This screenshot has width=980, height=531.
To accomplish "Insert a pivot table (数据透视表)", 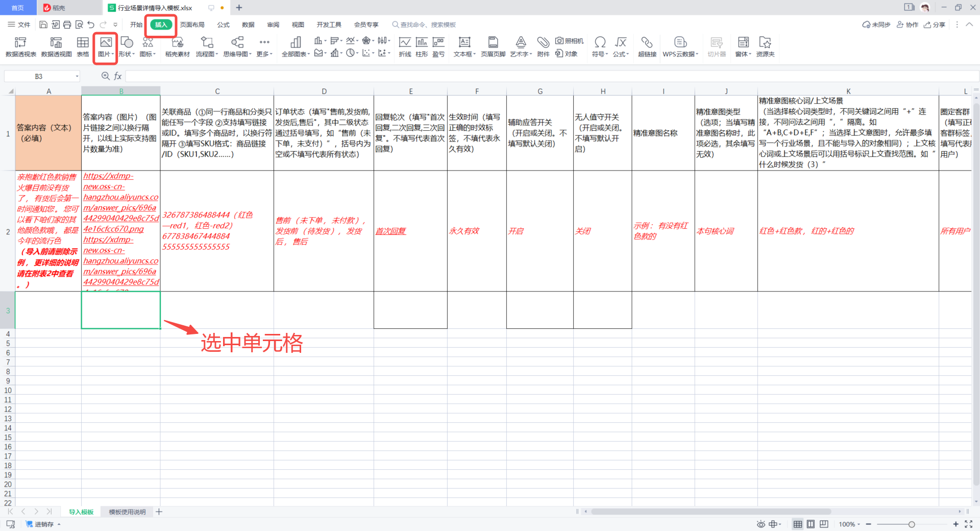I will point(21,47).
